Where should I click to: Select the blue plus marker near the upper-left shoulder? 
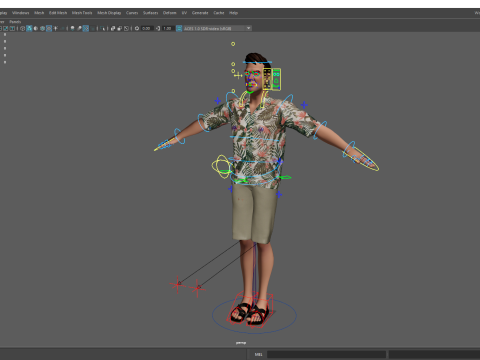pos(217,100)
